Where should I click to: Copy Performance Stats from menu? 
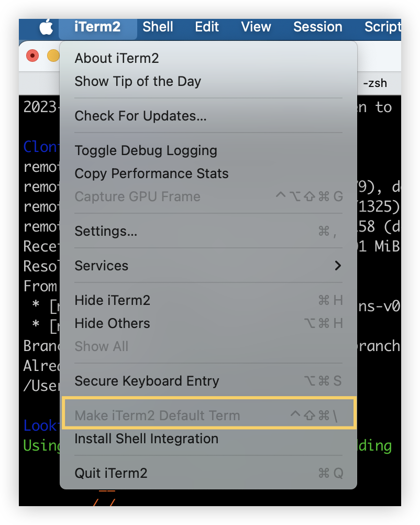point(151,173)
